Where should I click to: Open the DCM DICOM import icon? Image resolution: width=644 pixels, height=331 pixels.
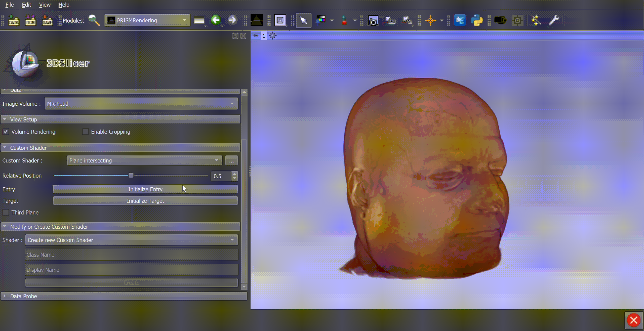(x=30, y=20)
